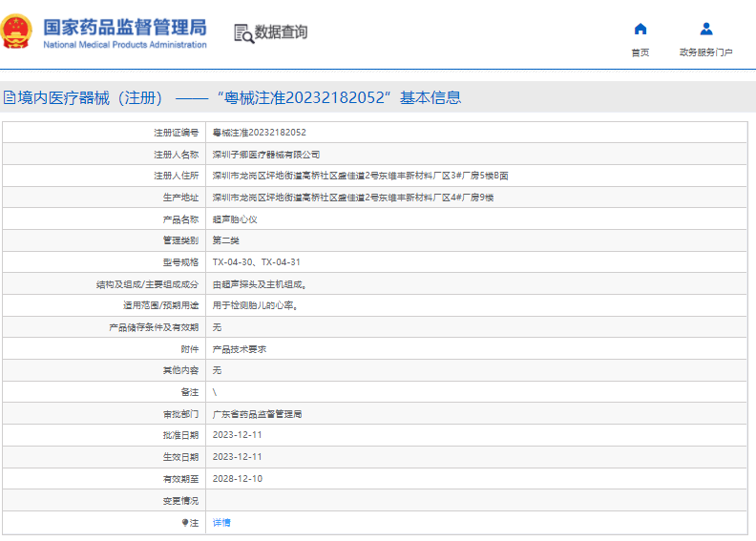
Task: Click the 管理类别 label
Action: pyautogui.click(x=180, y=240)
